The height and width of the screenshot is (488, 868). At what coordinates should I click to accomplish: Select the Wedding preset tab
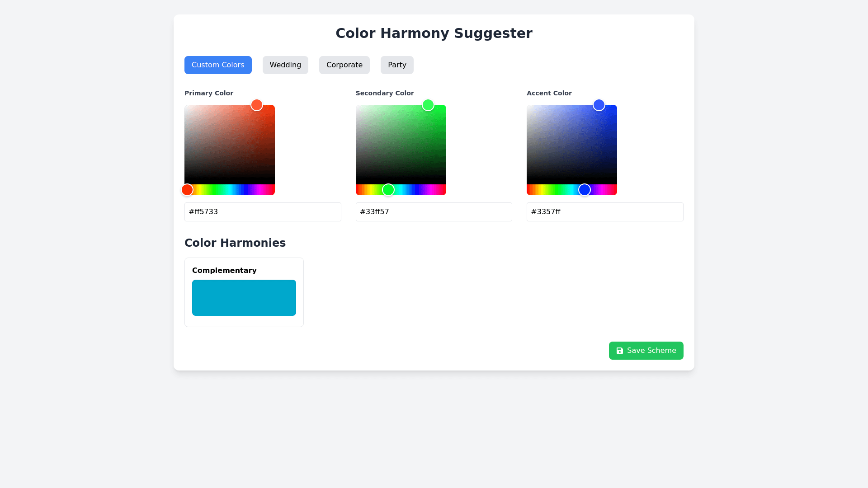285,65
